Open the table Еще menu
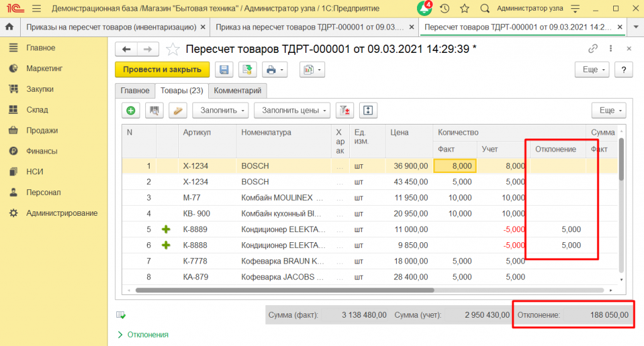 click(609, 111)
